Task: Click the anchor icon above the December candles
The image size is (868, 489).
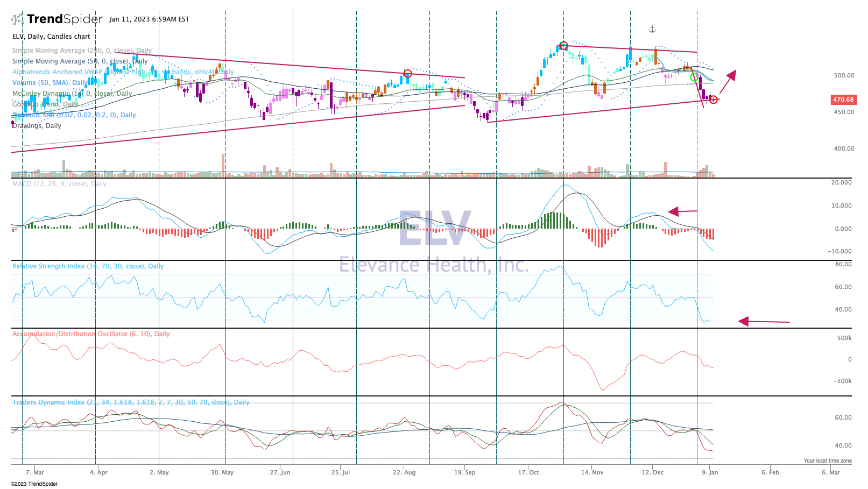Action: 652,29
